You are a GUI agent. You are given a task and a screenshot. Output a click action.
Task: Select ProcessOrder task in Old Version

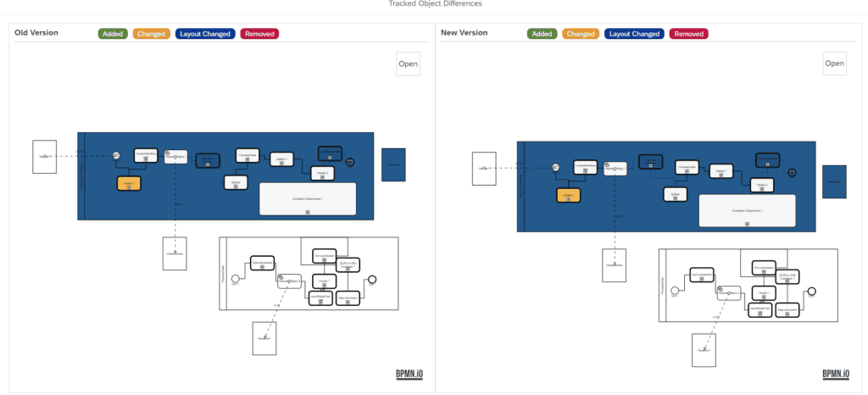pos(248,155)
